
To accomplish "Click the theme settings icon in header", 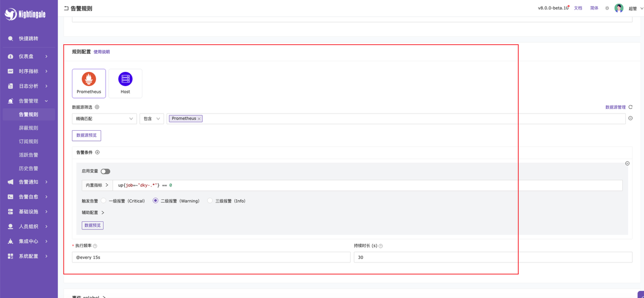I will point(607,8).
